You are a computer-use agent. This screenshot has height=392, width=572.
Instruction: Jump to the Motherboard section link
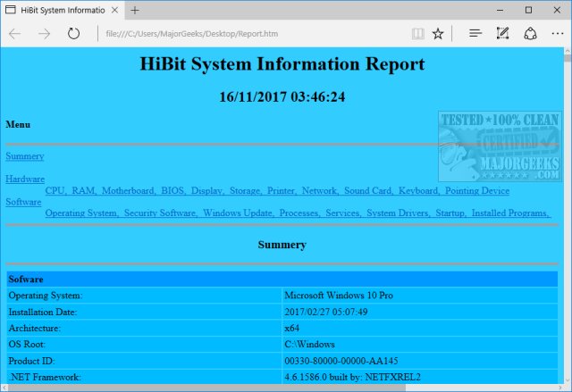point(129,190)
